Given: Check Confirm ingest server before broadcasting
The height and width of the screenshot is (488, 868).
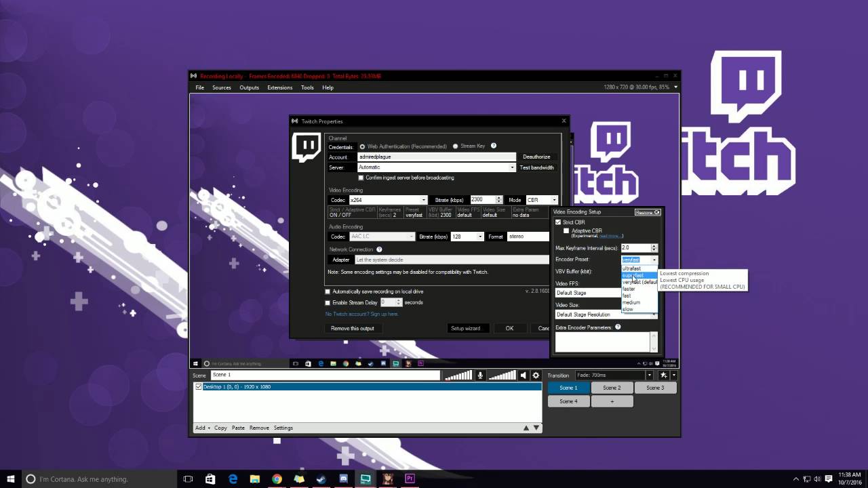Looking at the screenshot, I should [361, 178].
